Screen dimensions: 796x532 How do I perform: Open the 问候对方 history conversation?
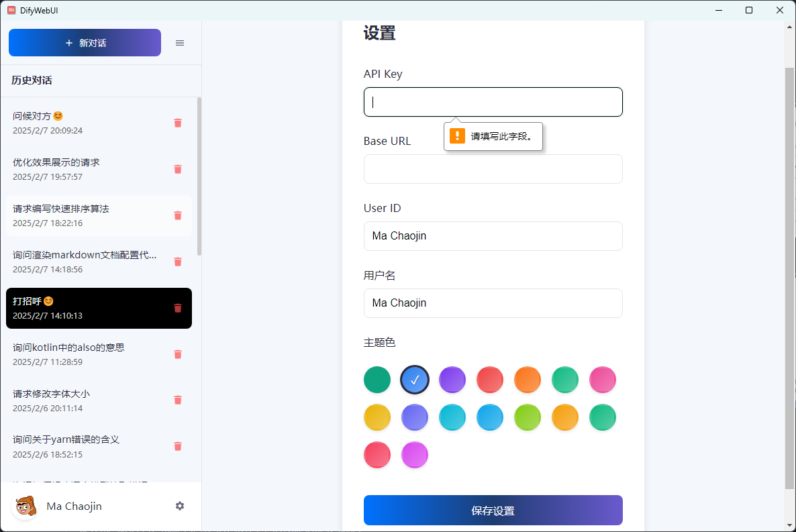99,123
